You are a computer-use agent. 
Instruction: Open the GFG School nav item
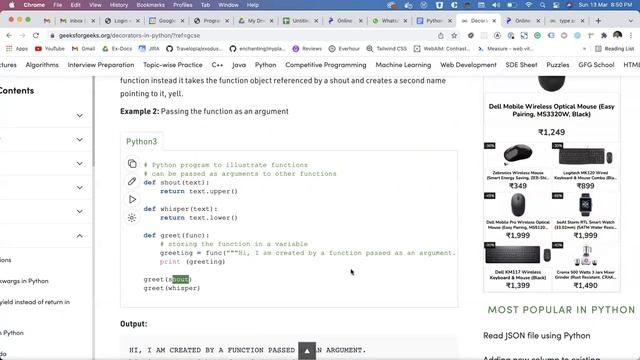pos(596,65)
